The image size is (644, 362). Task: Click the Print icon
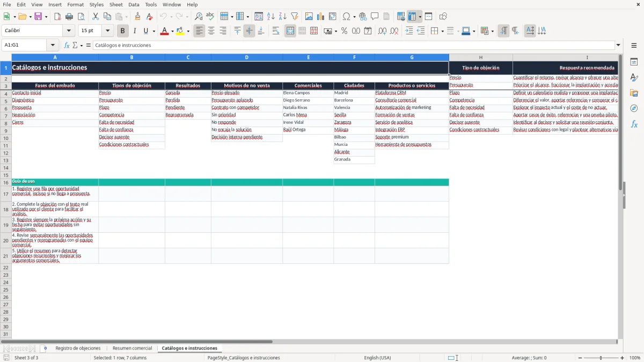(x=69, y=17)
